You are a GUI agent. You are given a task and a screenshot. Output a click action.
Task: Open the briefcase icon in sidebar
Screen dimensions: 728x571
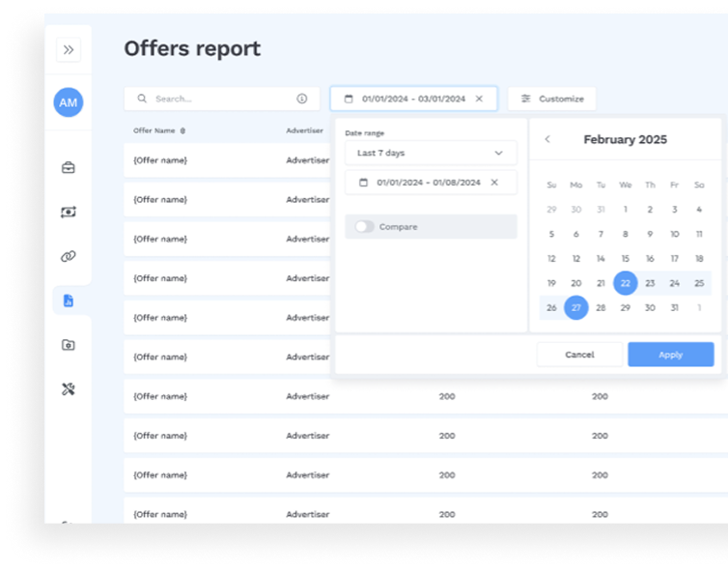[69, 167]
